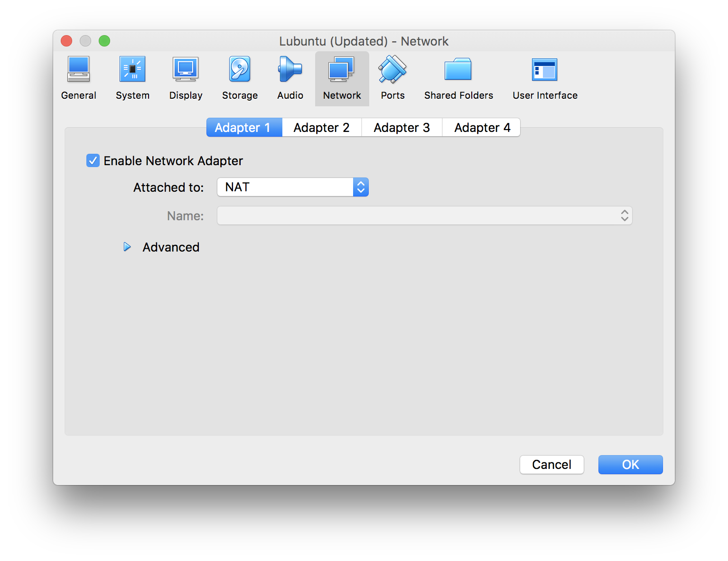Expand the Advanced disclosure triangle
This screenshot has height=561, width=728.
127,247
